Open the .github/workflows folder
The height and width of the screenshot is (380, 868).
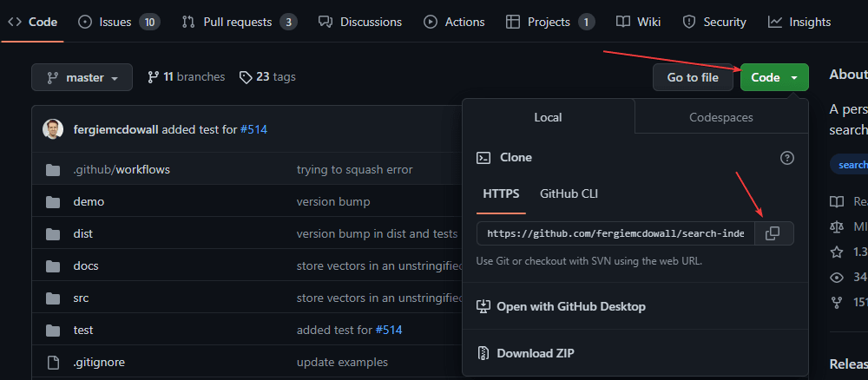click(122, 169)
